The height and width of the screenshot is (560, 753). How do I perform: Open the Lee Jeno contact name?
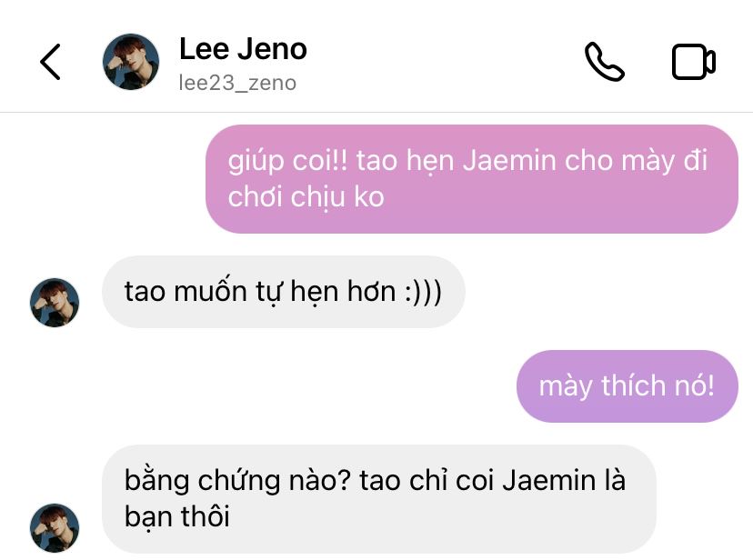pos(243,49)
